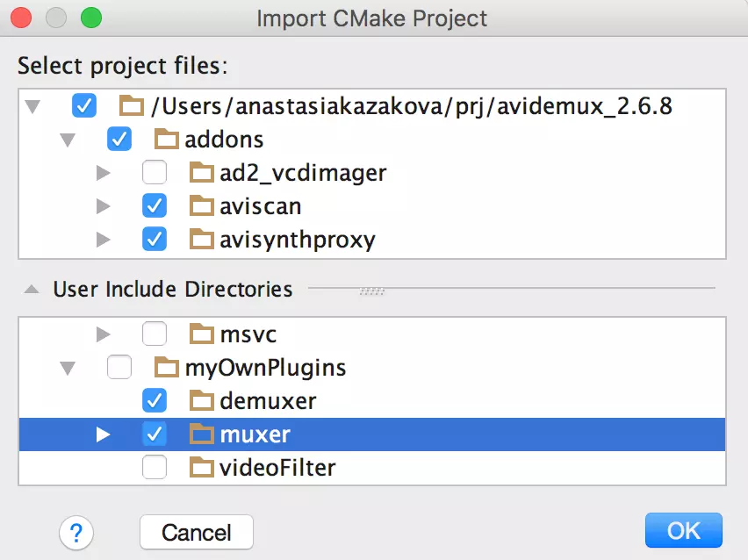This screenshot has width=748, height=560.
Task: Click the ad2_vcdimager folder icon
Action: point(202,173)
